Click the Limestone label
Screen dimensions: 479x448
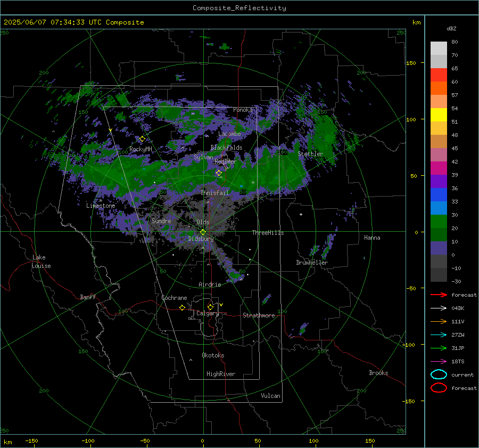coord(101,206)
